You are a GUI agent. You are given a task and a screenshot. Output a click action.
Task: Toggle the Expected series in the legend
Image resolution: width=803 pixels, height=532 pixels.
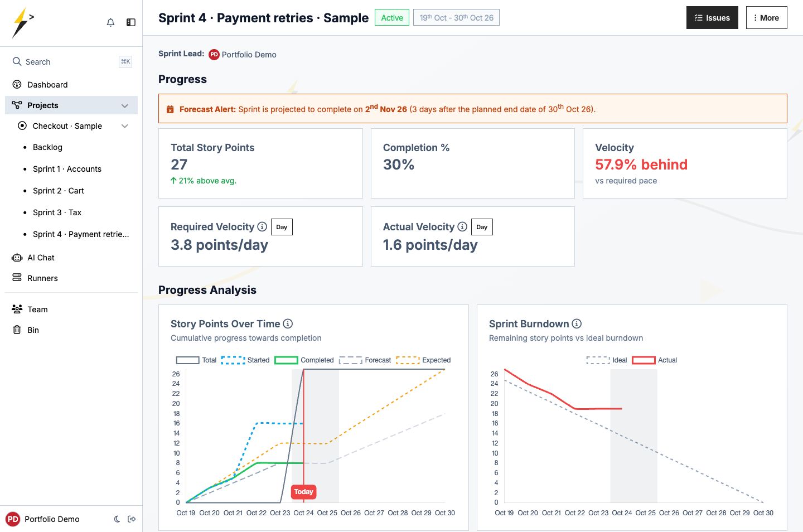(424, 360)
